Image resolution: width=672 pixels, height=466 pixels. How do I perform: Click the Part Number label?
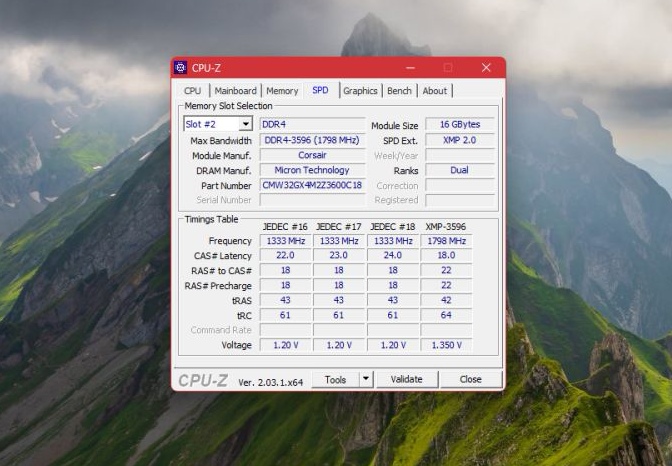pos(226,186)
